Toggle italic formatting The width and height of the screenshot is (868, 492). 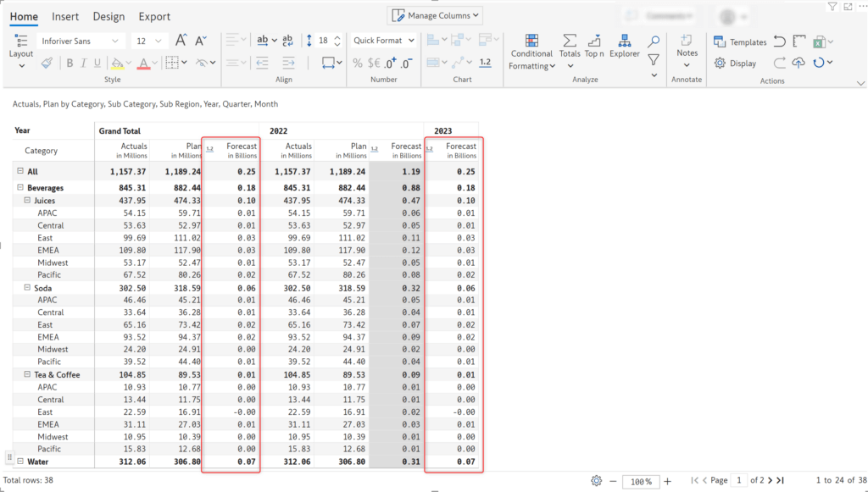pos(82,62)
